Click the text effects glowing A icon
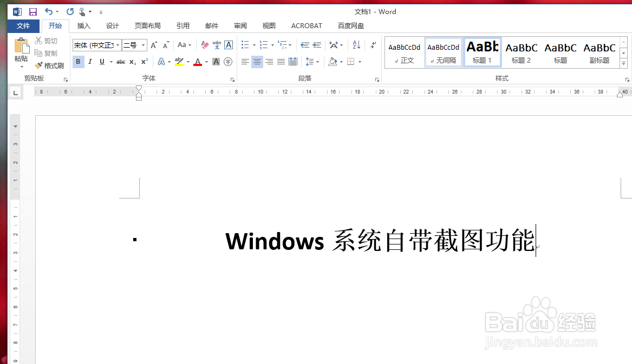The image size is (632, 364). click(161, 62)
